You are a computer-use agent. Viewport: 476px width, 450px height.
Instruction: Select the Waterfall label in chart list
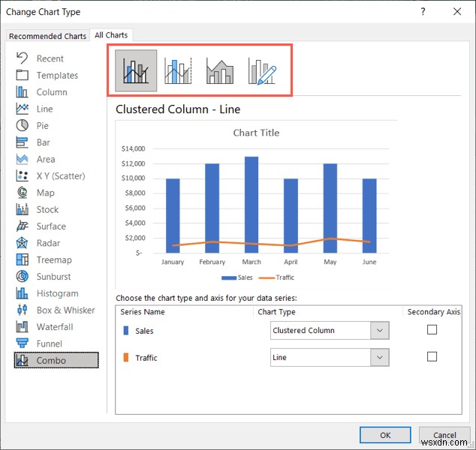[55, 326]
